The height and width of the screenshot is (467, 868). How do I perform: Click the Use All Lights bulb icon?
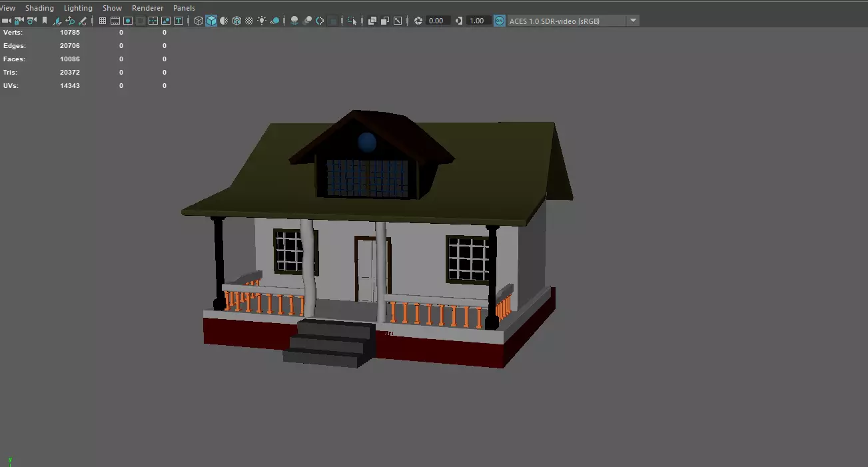(262, 21)
